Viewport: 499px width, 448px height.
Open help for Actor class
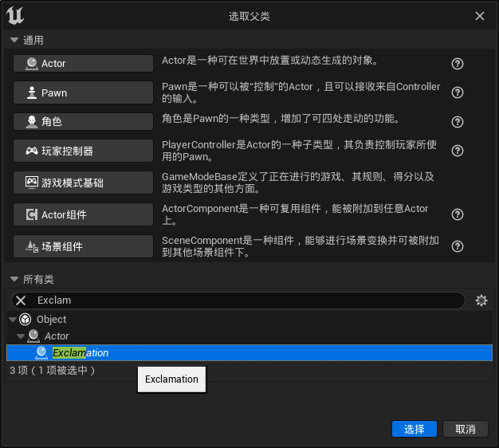458,64
